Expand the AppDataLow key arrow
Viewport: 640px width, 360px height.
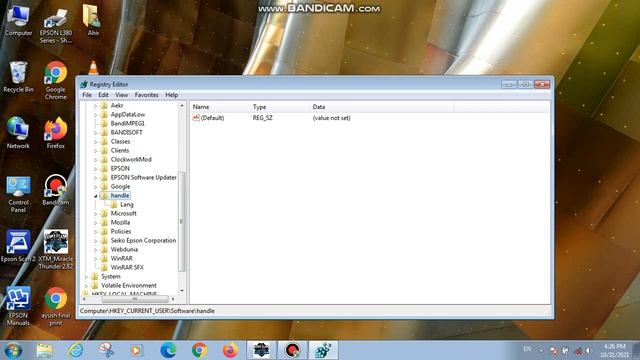[96, 115]
